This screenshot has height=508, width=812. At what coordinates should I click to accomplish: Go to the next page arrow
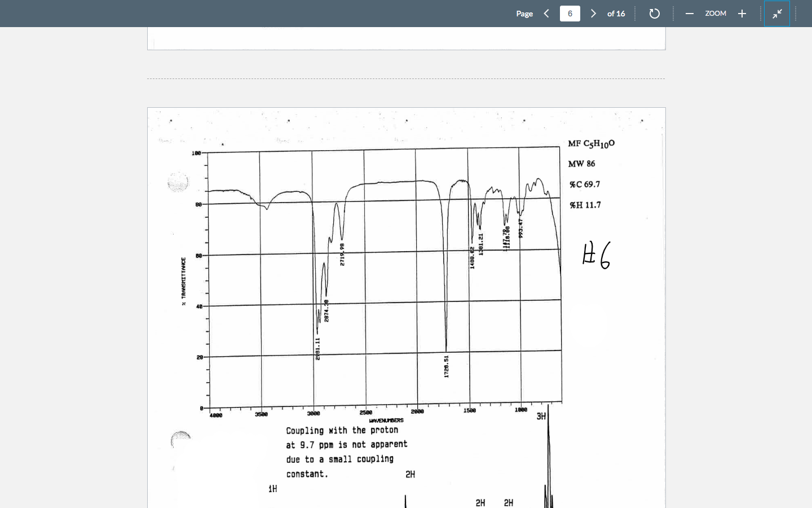tap(593, 14)
